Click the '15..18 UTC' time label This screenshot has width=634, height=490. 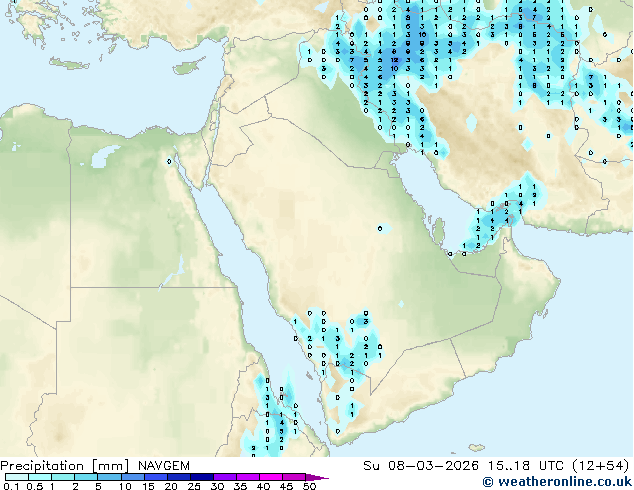click(526, 466)
